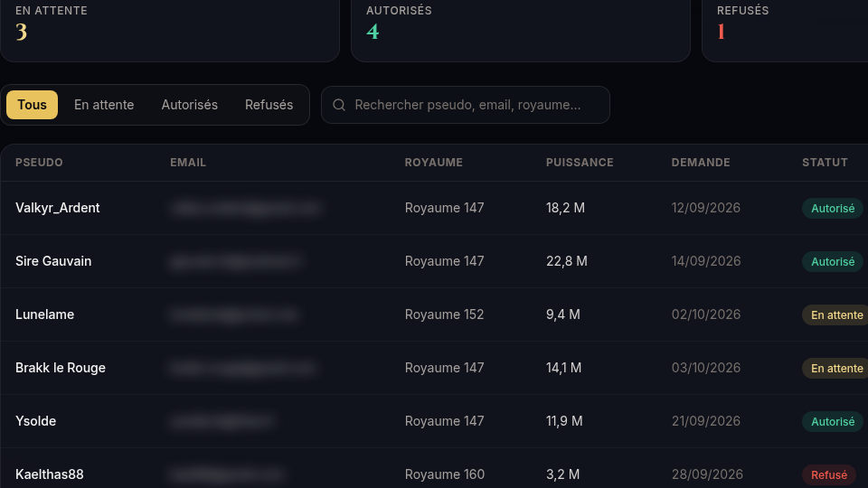Select the Ysolde pseudo
This screenshot has height=488, width=868.
click(x=36, y=421)
